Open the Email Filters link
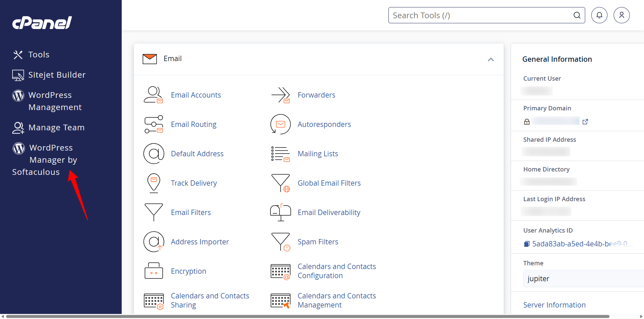644x319 pixels. (191, 212)
